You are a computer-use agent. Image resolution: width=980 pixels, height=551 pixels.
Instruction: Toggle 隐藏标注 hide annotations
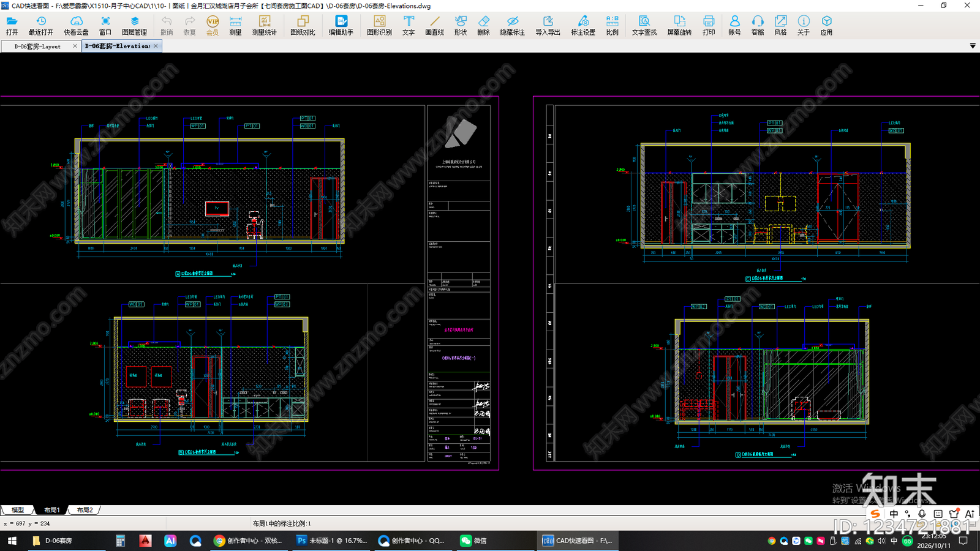click(x=513, y=26)
